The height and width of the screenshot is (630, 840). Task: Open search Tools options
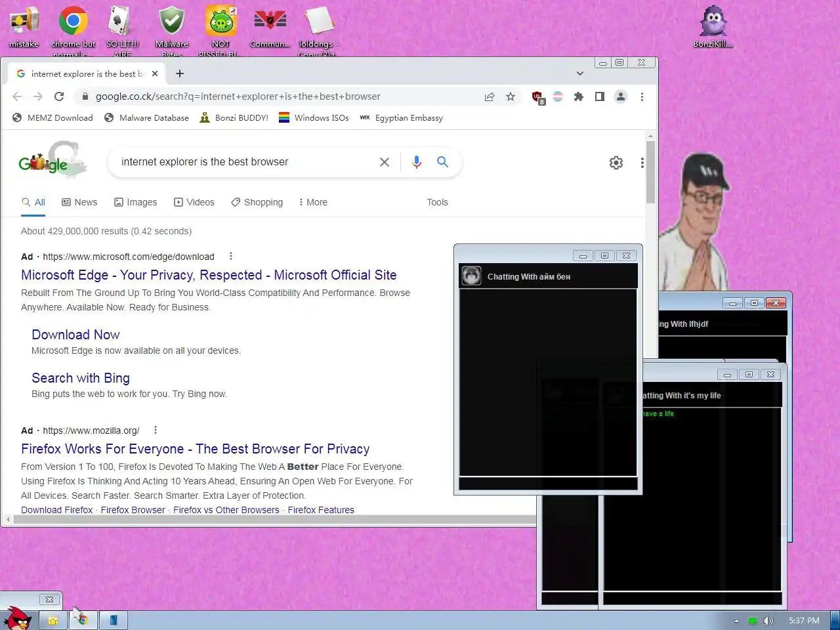point(437,202)
